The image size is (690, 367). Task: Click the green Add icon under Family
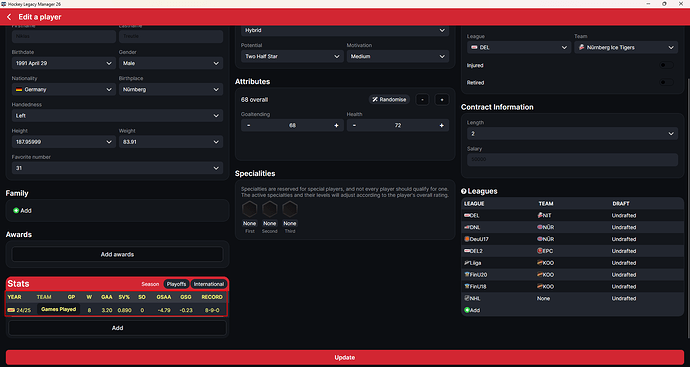click(x=16, y=210)
